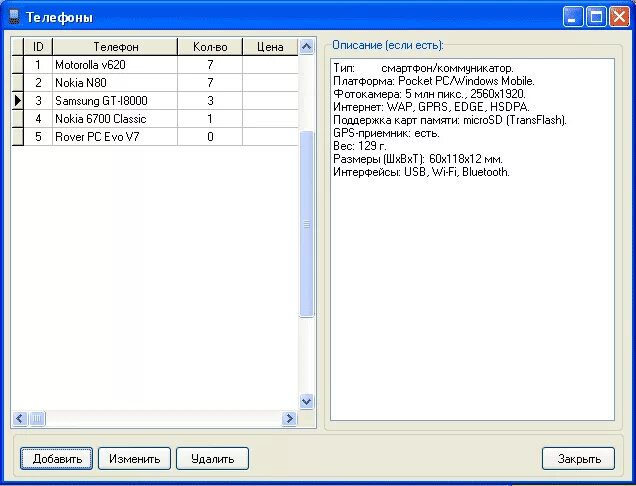This screenshot has height=486, width=636.
Task: Click the ID cell with value 1
Action: 38,65
